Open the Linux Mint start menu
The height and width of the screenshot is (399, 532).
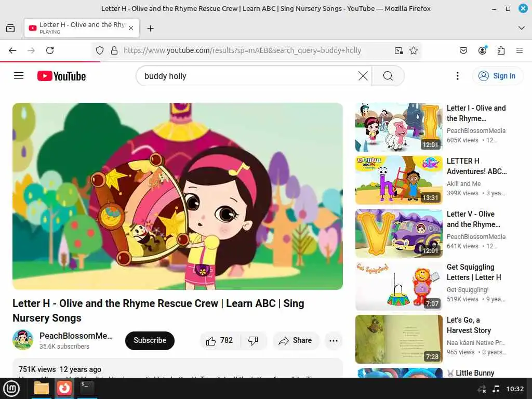[11, 389]
